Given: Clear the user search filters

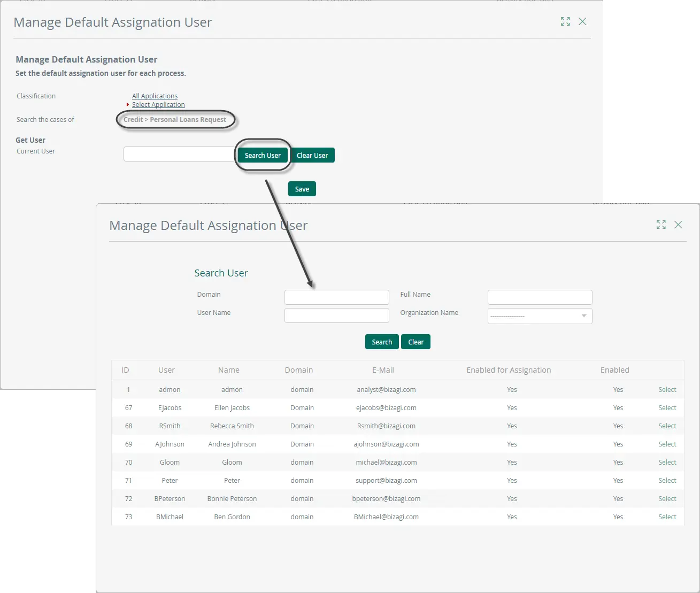Looking at the screenshot, I should point(416,342).
